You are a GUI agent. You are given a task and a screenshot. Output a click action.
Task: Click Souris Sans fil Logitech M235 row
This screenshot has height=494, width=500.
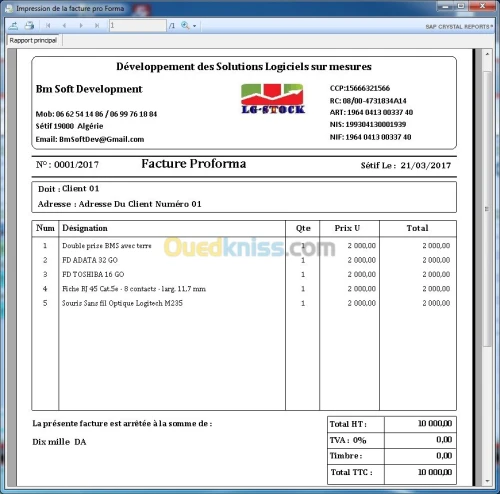click(244, 303)
